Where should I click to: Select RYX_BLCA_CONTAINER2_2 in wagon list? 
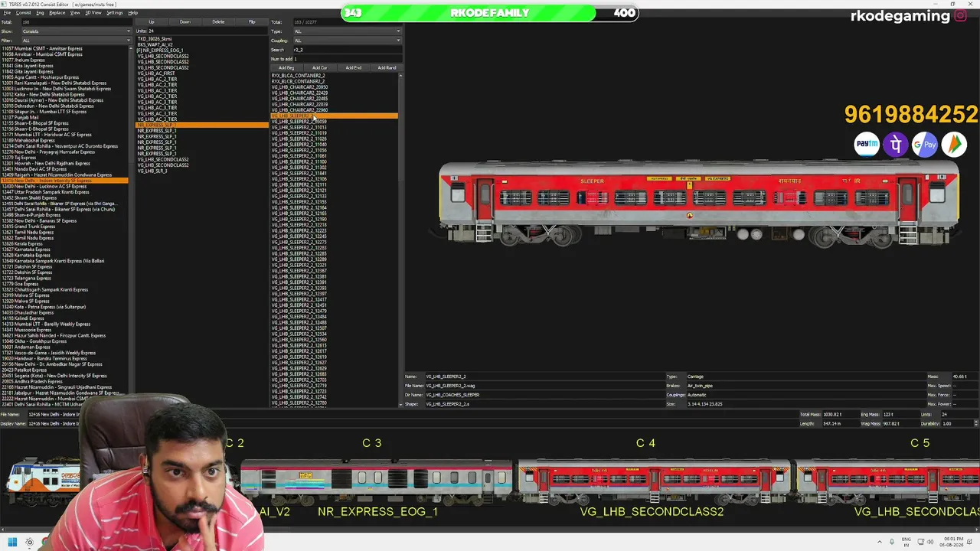click(298, 76)
